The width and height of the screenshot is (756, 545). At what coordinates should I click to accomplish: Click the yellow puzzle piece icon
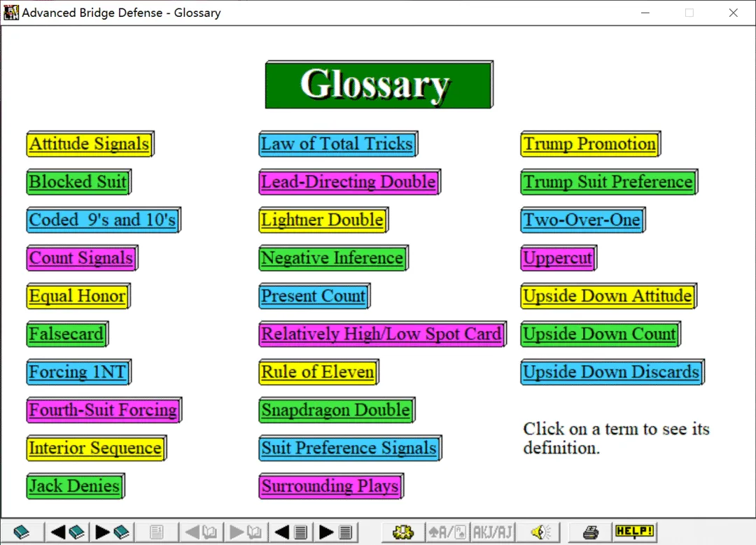point(403,532)
